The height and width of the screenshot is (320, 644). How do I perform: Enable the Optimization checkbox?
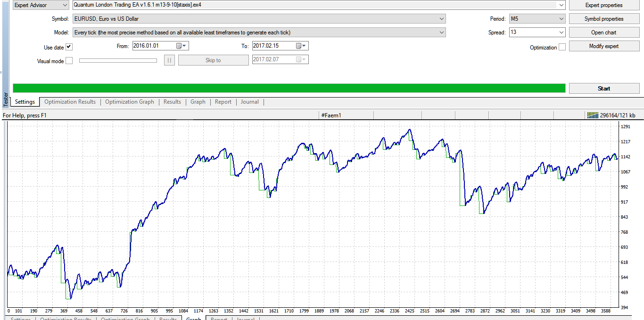click(562, 47)
